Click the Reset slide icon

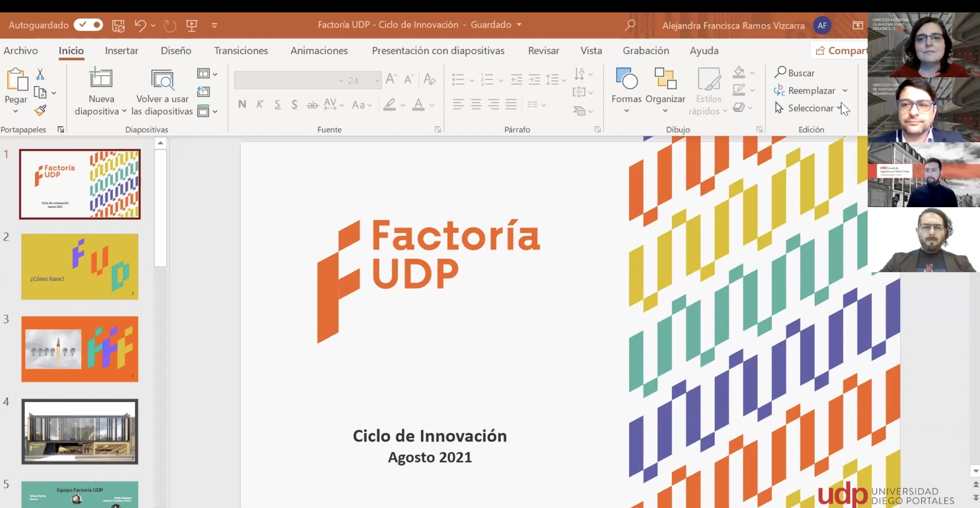pos(203,92)
